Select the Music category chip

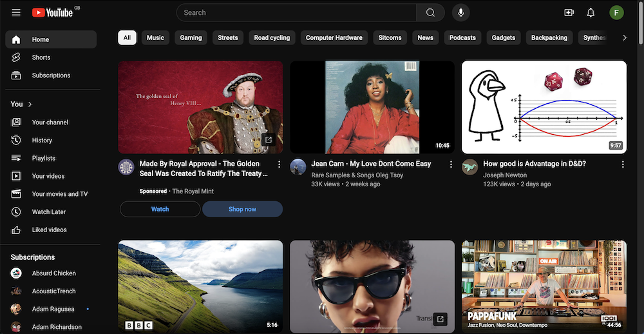[155, 37]
